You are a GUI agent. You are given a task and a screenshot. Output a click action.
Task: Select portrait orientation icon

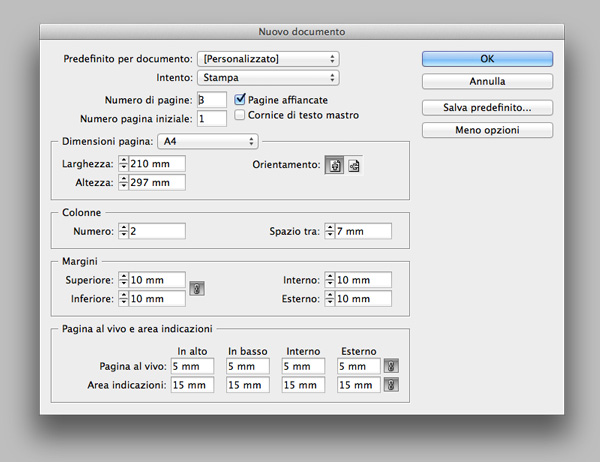334,166
